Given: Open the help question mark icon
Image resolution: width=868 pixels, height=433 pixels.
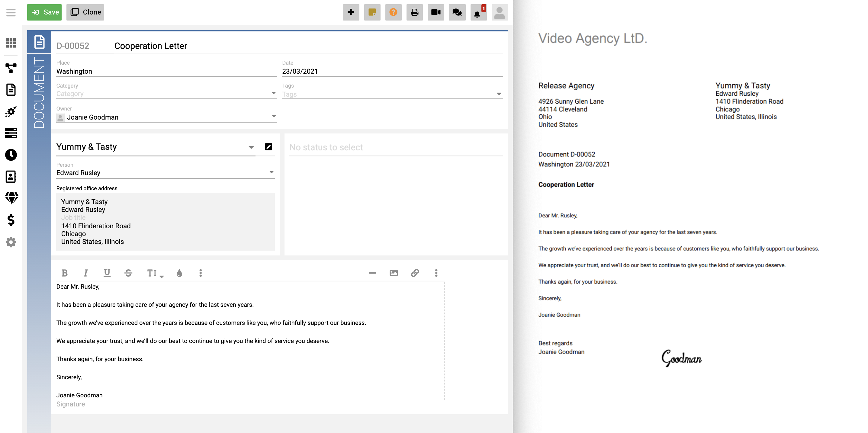Looking at the screenshot, I should coord(393,12).
